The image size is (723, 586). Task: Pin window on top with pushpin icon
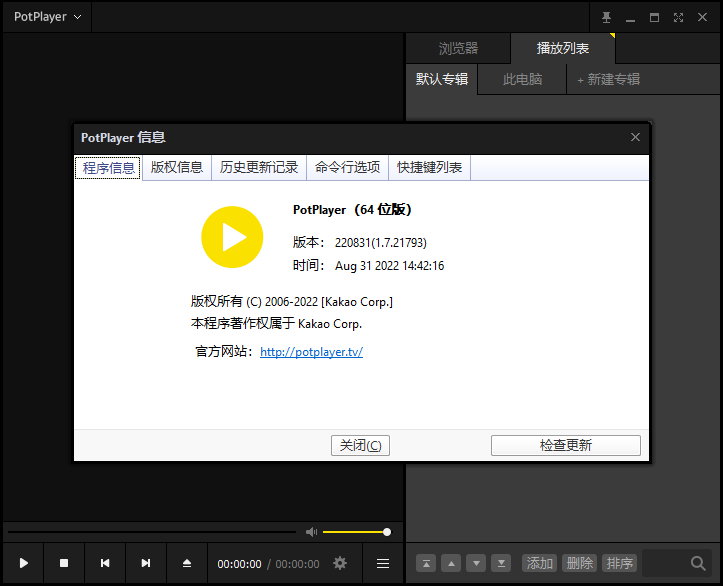click(606, 17)
